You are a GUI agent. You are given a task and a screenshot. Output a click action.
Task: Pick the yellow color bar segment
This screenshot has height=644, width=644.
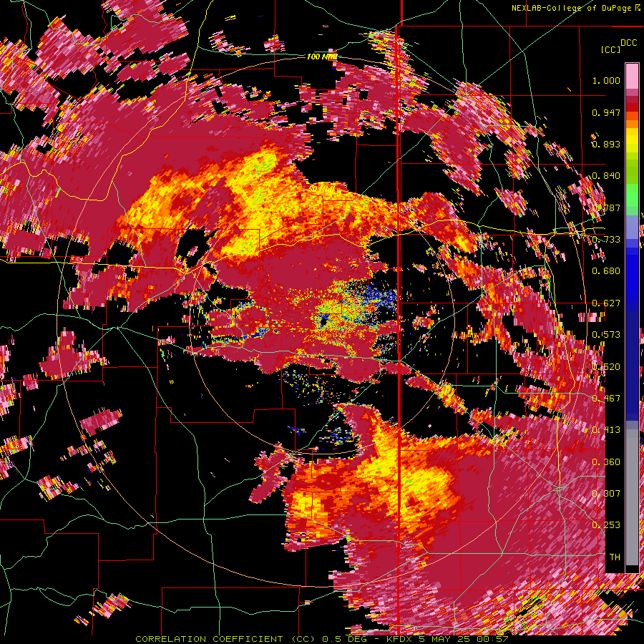click(x=632, y=140)
